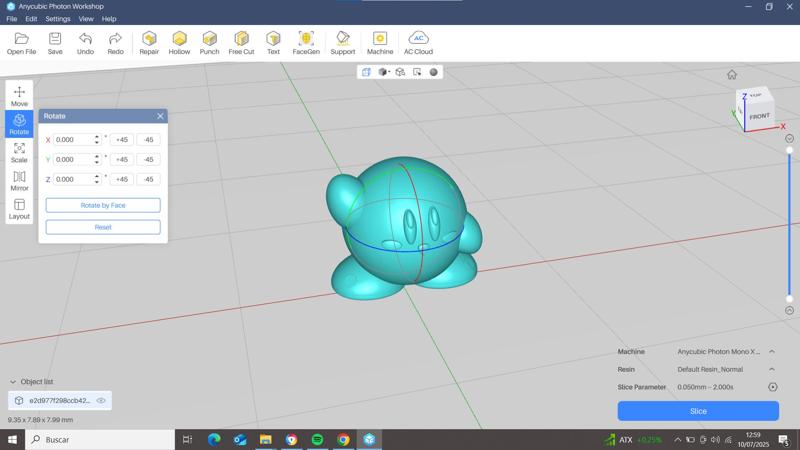
Task: Select the Rotate tool in sidebar
Action: [19, 124]
